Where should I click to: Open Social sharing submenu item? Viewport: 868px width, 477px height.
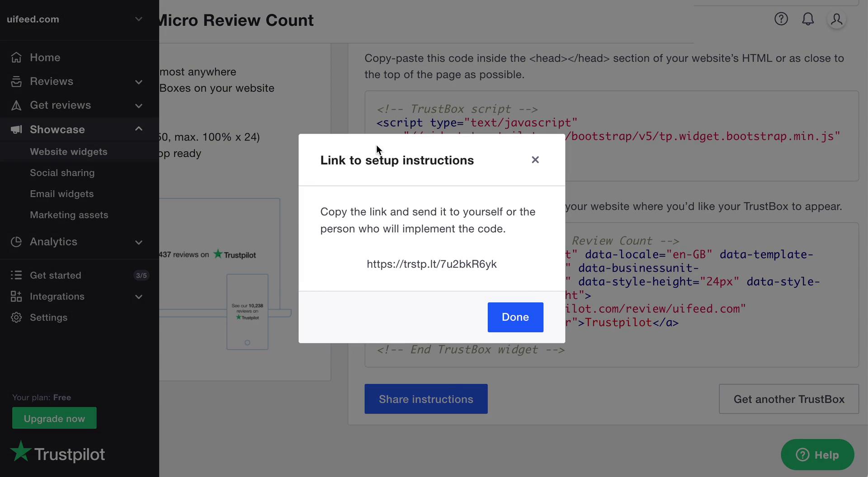[x=79, y=173]
